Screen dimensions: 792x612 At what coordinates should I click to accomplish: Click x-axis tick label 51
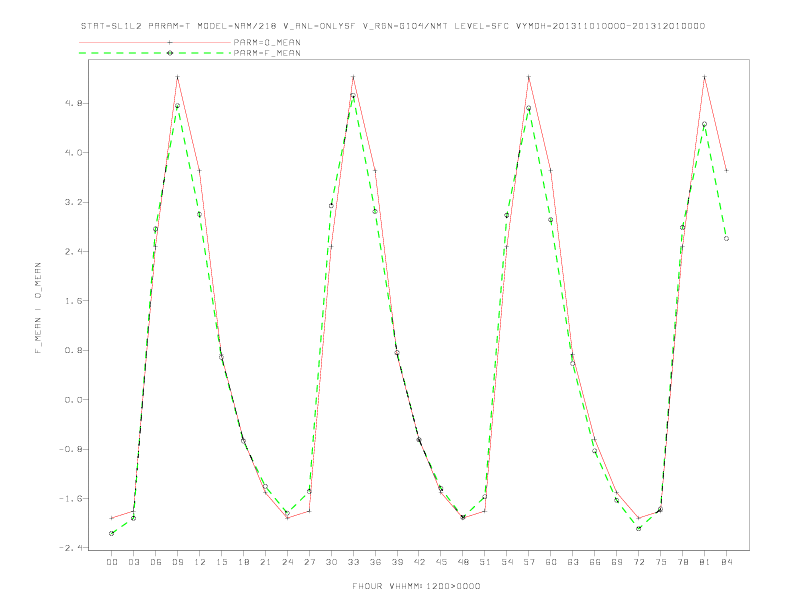click(x=485, y=562)
